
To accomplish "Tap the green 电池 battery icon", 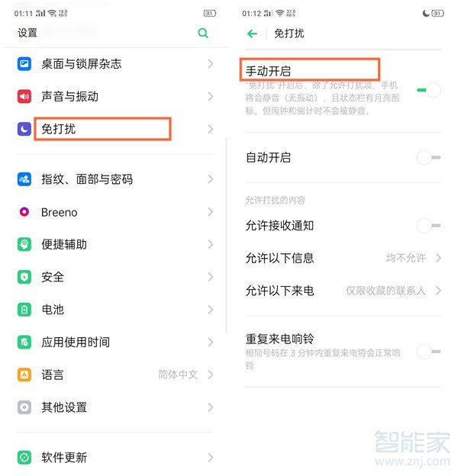I will pos(24,310).
